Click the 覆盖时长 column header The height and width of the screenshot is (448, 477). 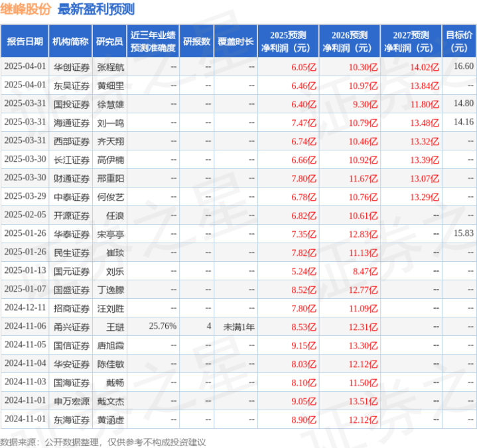click(x=236, y=41)
